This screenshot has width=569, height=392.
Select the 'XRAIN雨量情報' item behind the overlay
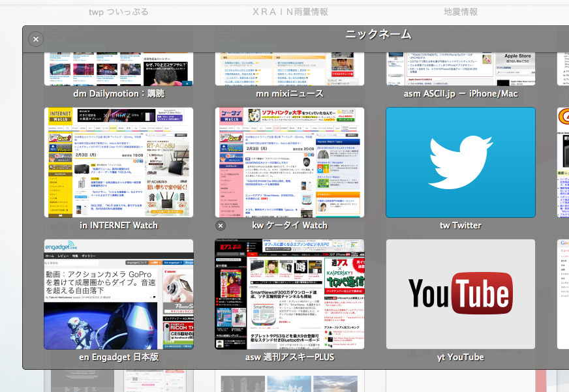[290, 12]
